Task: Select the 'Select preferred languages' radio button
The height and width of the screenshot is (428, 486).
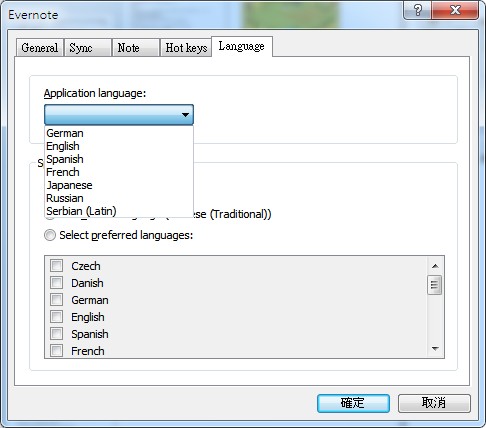Action: click(x=50, y=235)
